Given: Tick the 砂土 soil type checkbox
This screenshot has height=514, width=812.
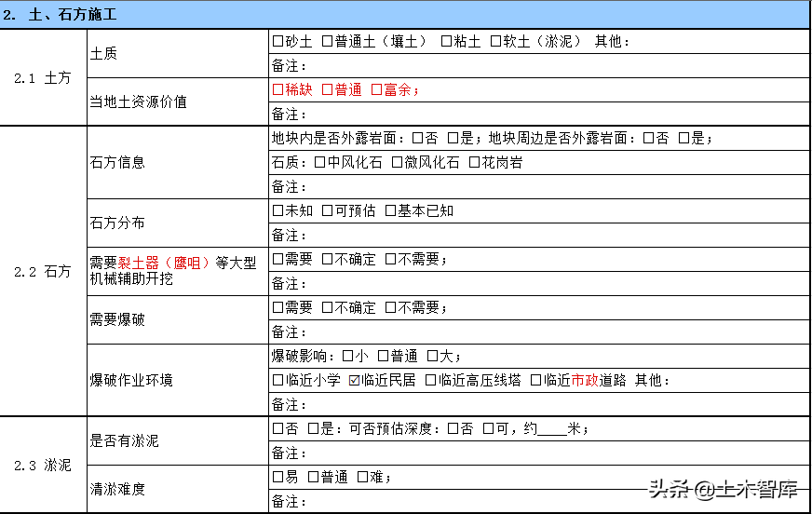Looking at the screenshot, I should [x=277, y=41].
